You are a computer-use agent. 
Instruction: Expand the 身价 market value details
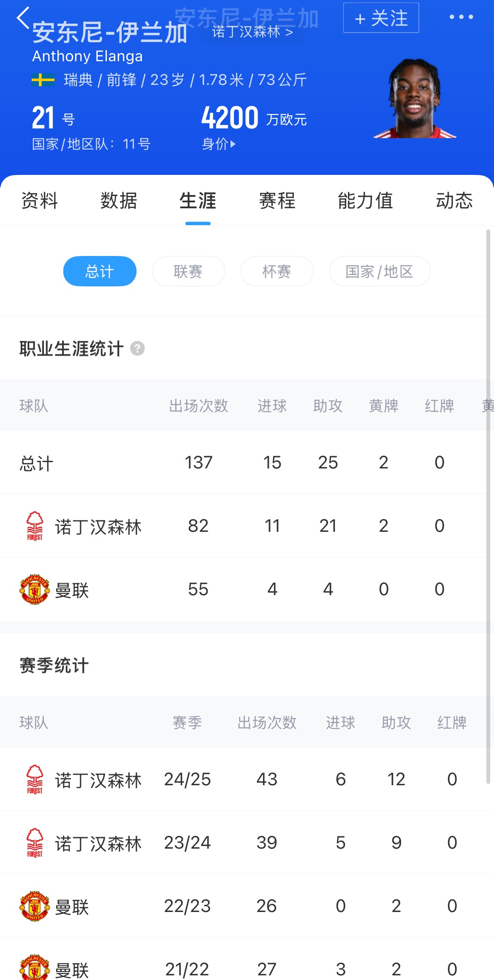tap(219, 144)
